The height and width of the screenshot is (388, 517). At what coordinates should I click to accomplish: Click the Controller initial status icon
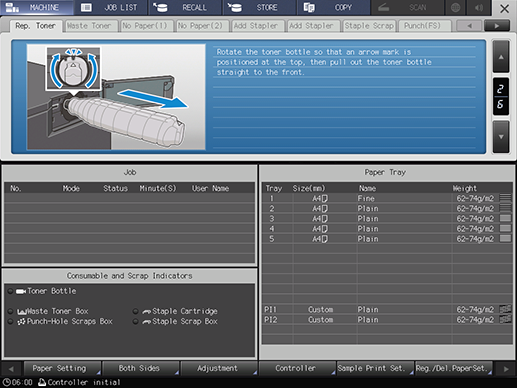tap(42, 382)
